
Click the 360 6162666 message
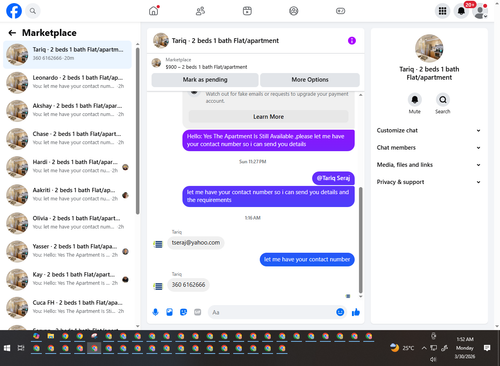tap(188, 285)
